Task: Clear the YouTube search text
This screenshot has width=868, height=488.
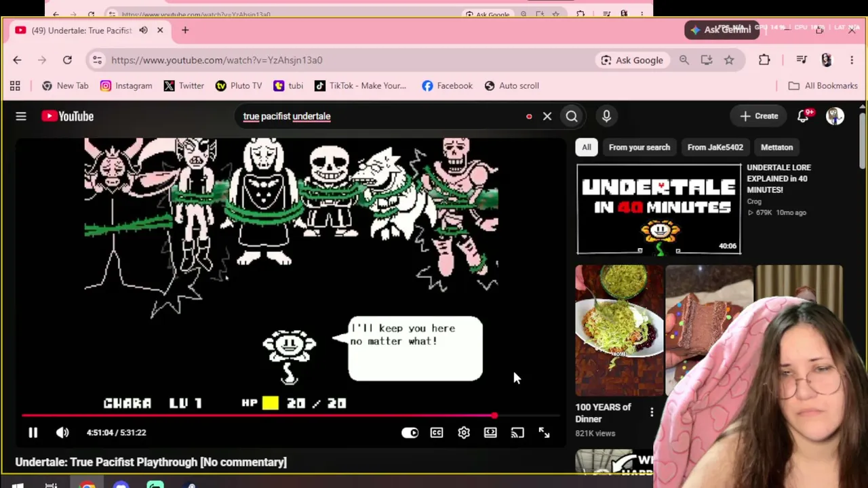Action: tap(547, 116)
